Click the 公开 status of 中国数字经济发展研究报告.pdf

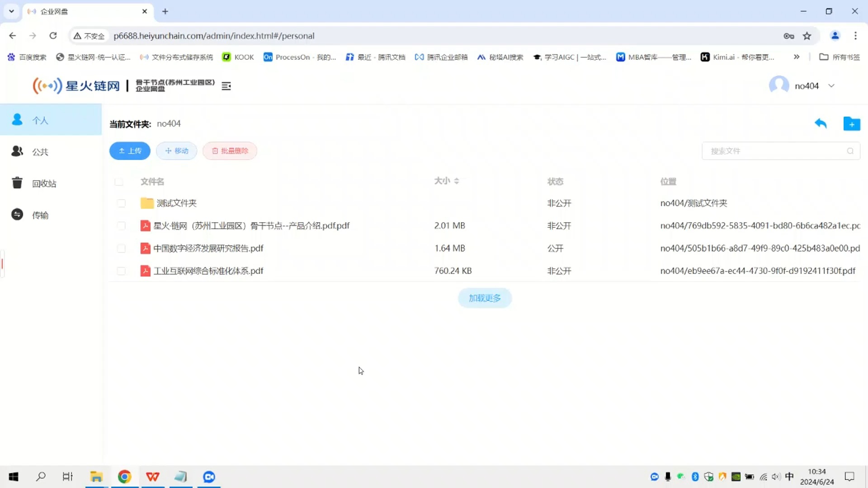[x=555, y=248]
